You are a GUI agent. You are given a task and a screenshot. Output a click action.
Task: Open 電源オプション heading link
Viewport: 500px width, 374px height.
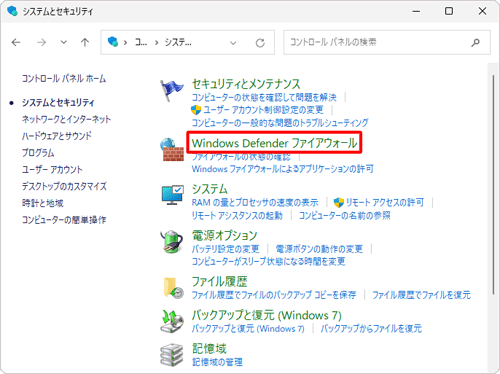pyautogui.click(x=225, y=235)
